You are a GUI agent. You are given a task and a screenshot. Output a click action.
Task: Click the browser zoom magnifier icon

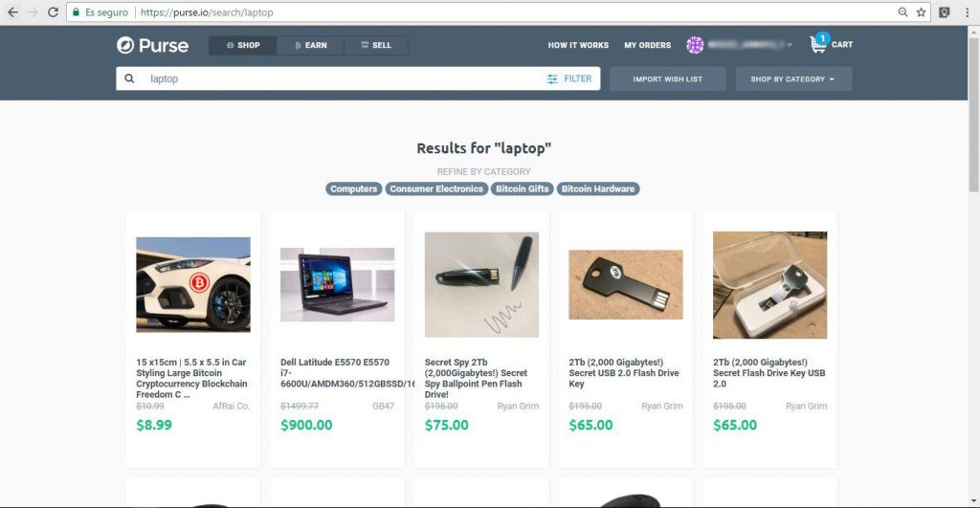[x=902, y=11]
